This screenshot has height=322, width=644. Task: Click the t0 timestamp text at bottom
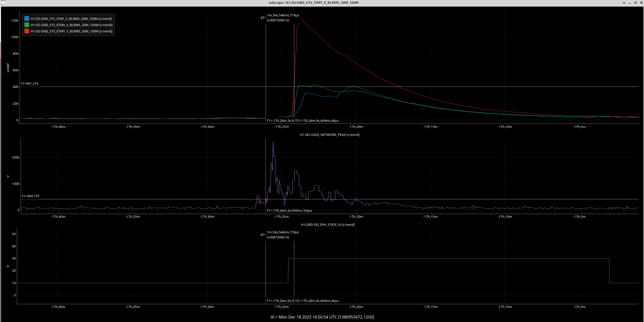(x=322, y=317)
